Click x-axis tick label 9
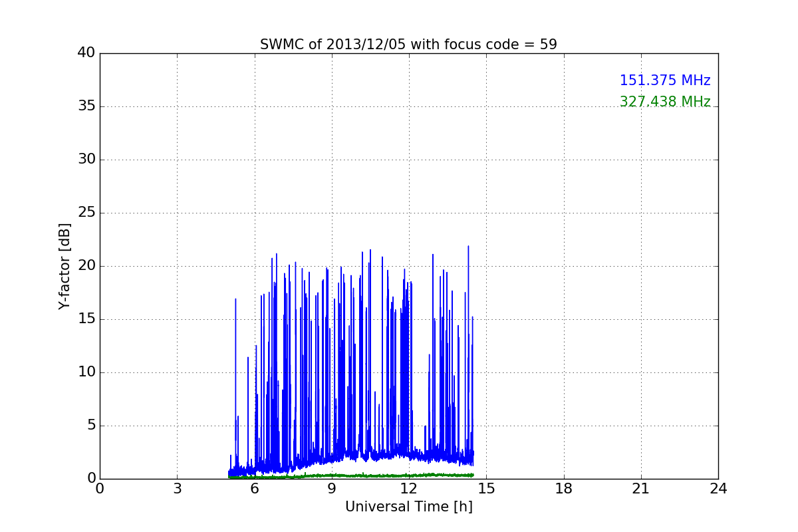 click(x=332, y=489)
